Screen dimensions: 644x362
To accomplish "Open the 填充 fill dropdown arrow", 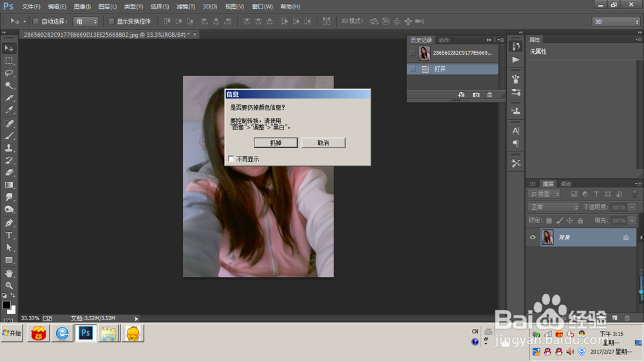I will pos(632,221).
